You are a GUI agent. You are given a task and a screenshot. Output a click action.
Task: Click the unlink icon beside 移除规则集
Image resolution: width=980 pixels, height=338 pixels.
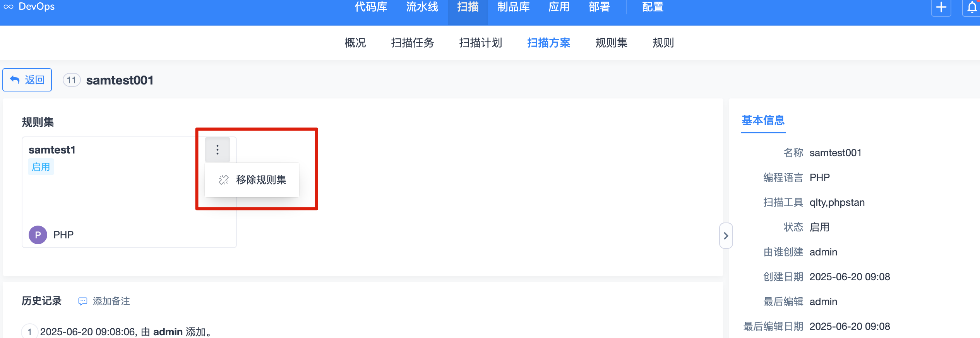(x=224, y=180)
